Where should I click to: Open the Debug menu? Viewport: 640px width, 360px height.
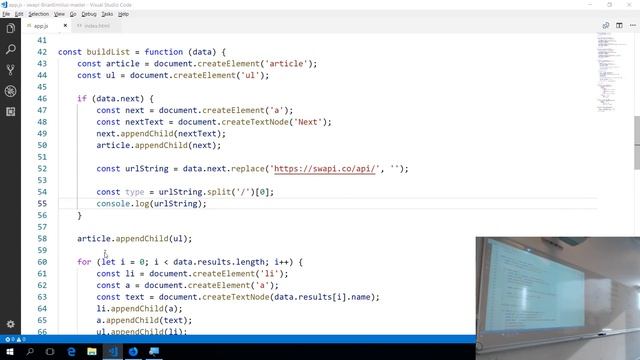point(89,14)
